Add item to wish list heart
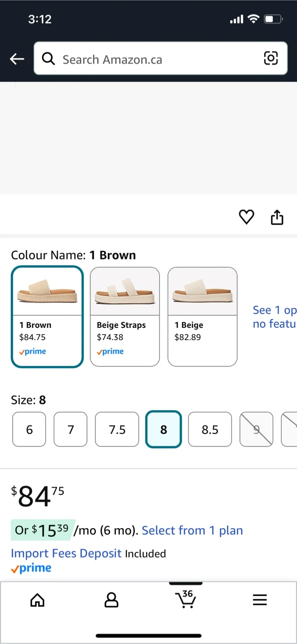 click(246, 217)
